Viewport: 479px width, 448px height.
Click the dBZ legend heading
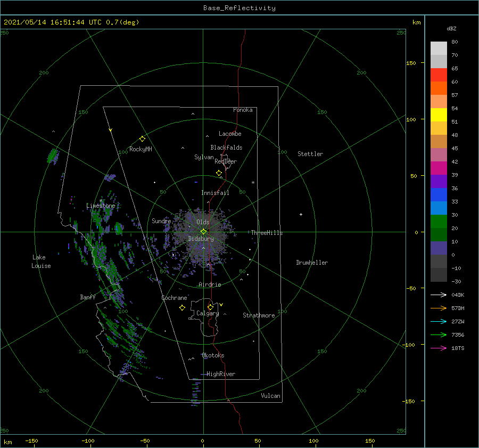click(x=451, y=28)
